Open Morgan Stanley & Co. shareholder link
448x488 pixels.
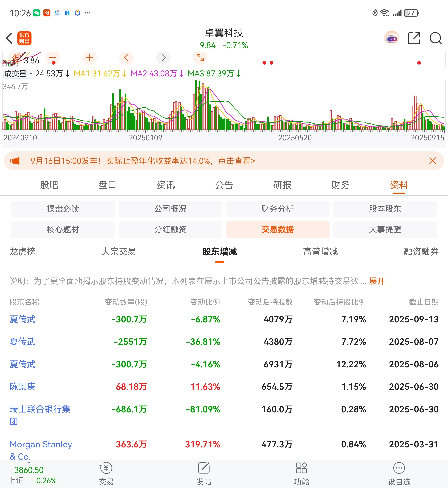(x=41, y=450)
